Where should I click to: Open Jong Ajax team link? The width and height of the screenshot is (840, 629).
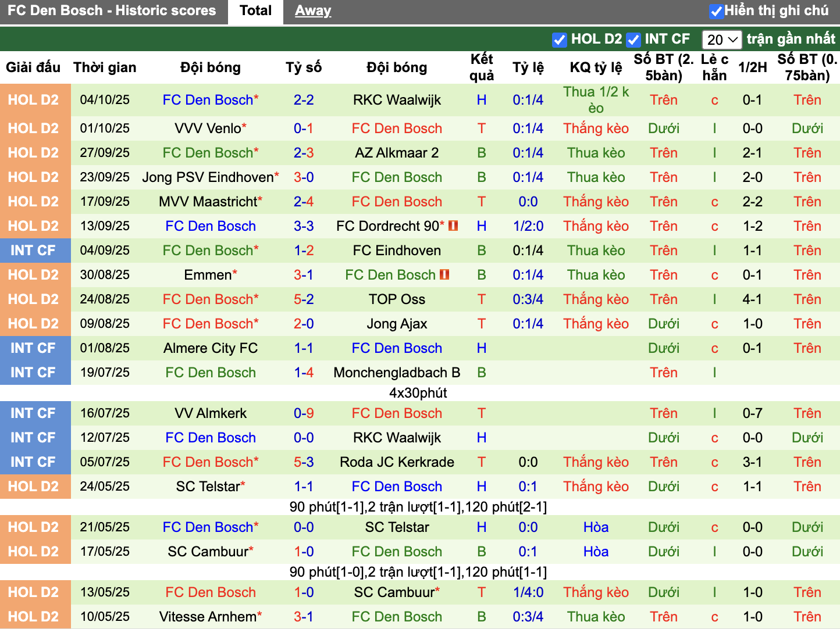pos(397,324)
